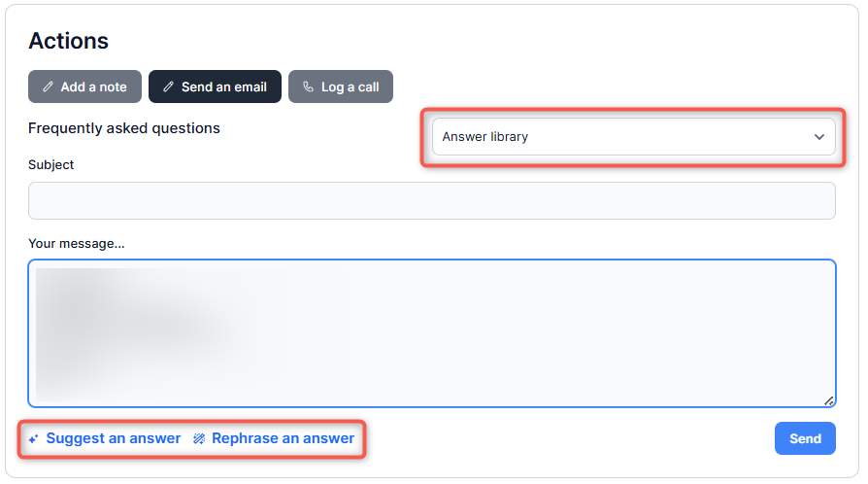
Task: Click the pencil icon on Add a note
Action: pos(49,86)
